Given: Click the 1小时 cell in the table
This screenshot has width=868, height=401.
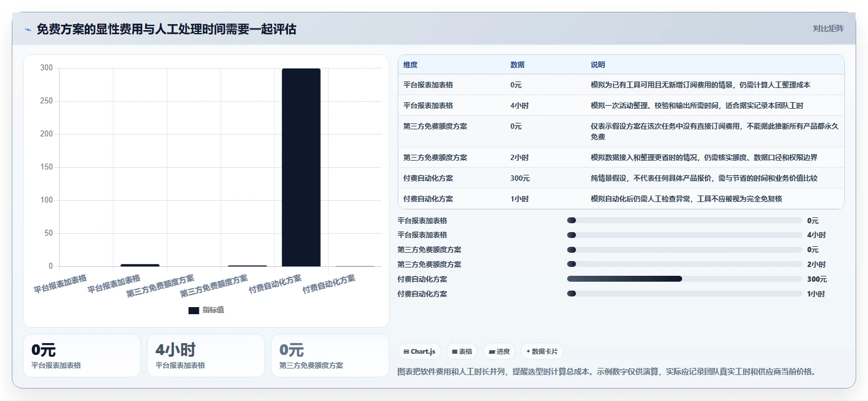Looking at the screenshot, I should pos(519,199).
